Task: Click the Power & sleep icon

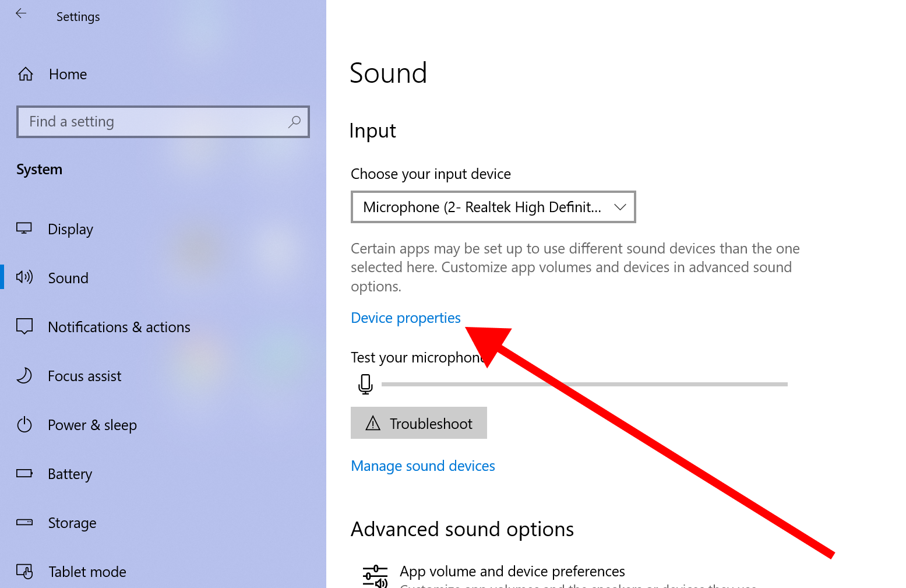Action: [24, 424]
